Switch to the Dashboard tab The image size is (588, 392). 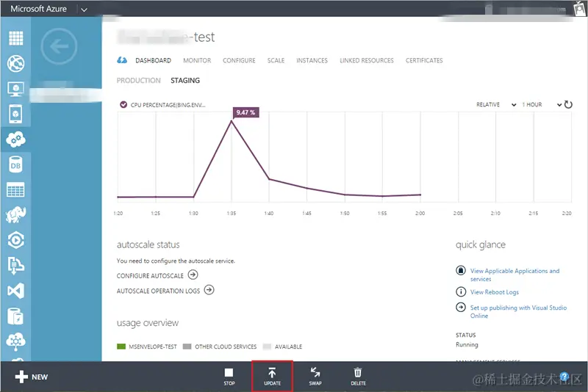tap(153, 60)
